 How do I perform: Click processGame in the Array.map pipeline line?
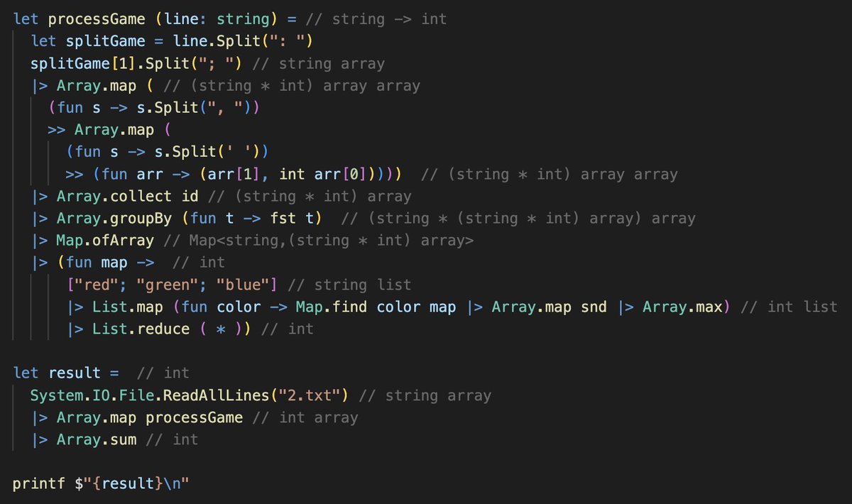195,417
